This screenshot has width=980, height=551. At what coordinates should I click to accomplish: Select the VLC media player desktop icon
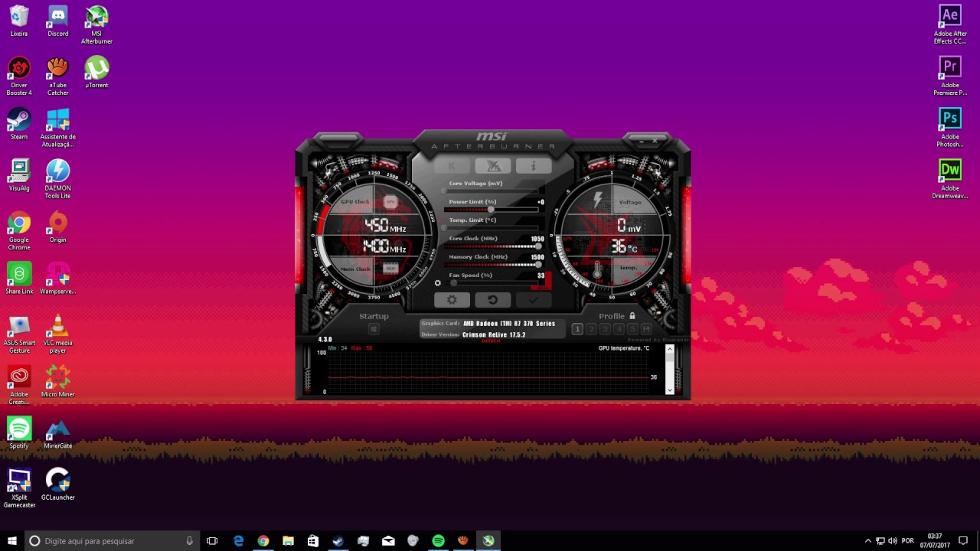[x=58, y=334]
